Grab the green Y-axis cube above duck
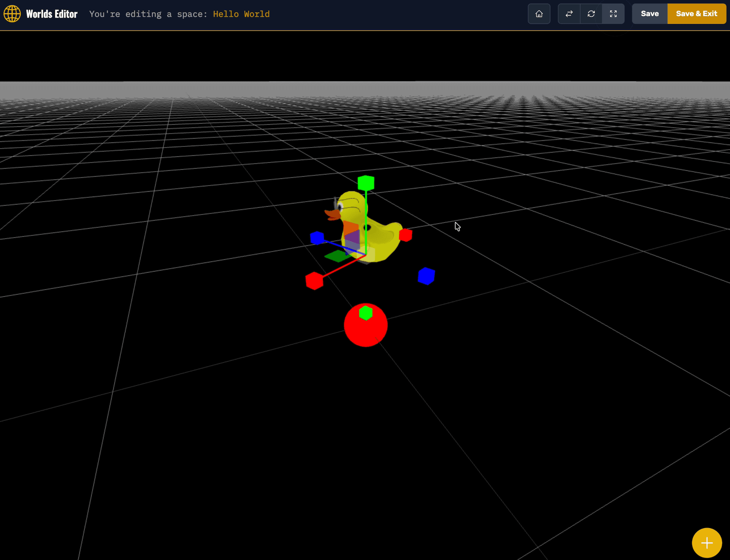Image resolution: width=730 pixels, height=560 pixels. coord(366,183)
